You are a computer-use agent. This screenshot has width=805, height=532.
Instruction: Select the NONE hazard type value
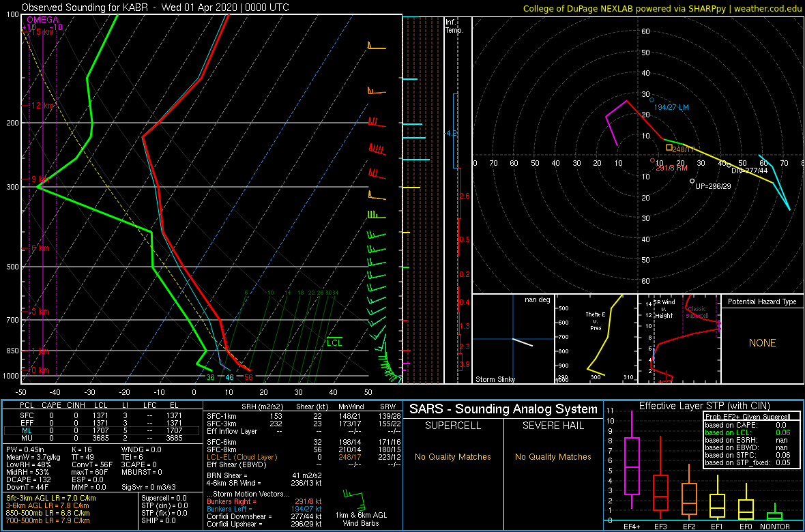(x=762, y=343)
